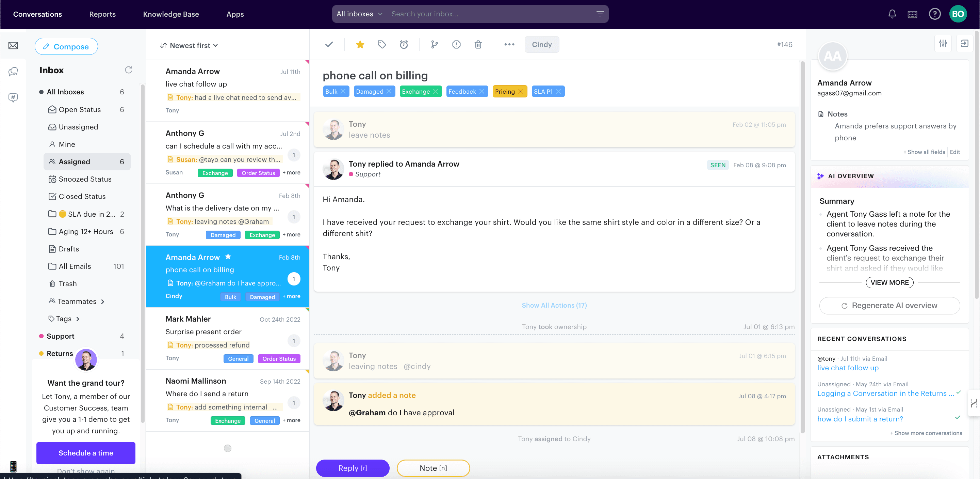This screenshot has height=479, width=980.
Task: Move the conversation to trash
Action: click(478, 45)
